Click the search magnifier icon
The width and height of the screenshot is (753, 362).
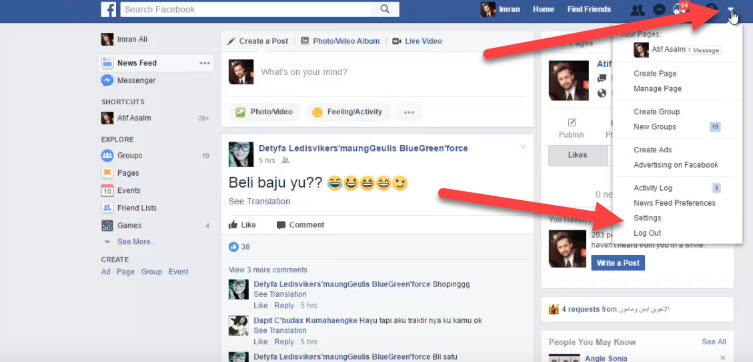[x=385, y=9]
